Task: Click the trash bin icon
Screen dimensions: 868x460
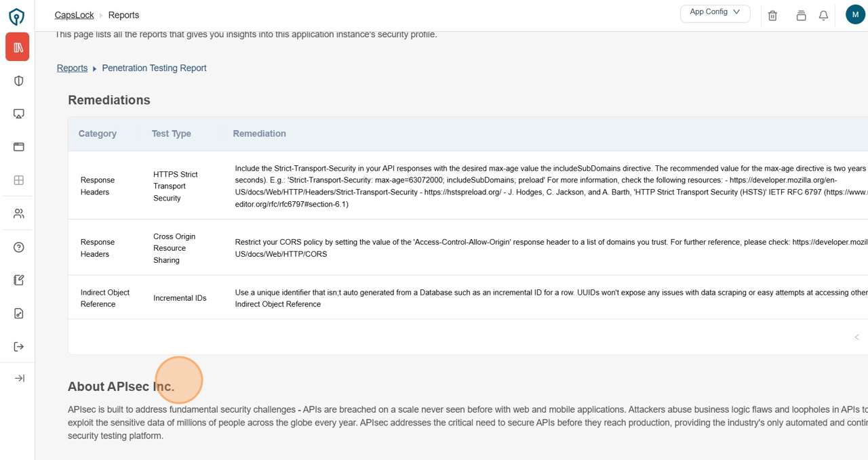Action: click(x=772, y=16)
